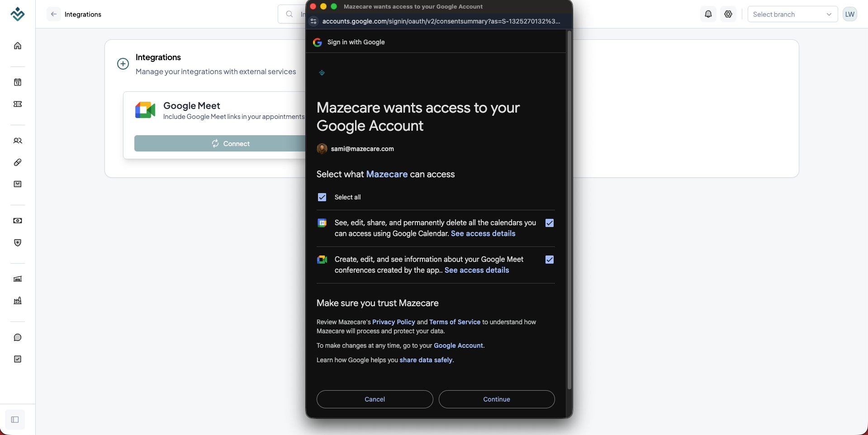Open See access details for Google Calendar
Screen dimensions: 868x435
click(x=483, y=233)
